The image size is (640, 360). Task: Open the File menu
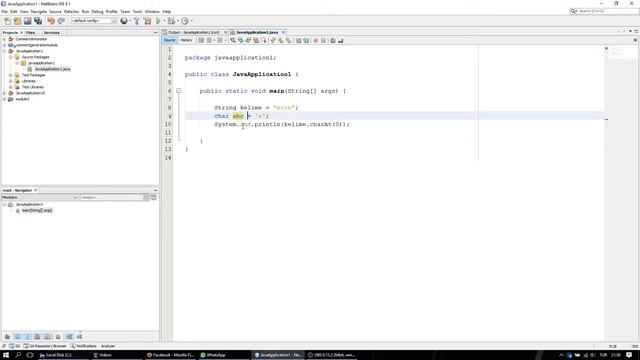(x=4, y=11)
